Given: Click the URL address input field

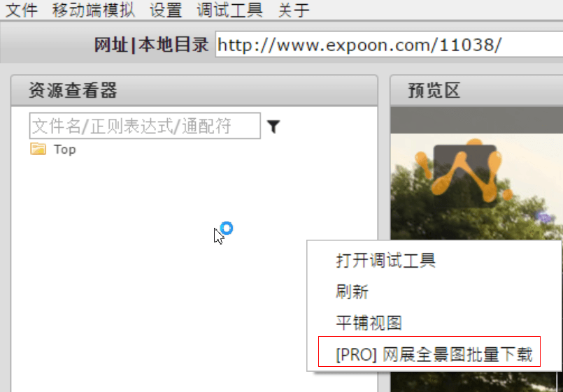Looking at the screenshot, I should tap(390, 45).
